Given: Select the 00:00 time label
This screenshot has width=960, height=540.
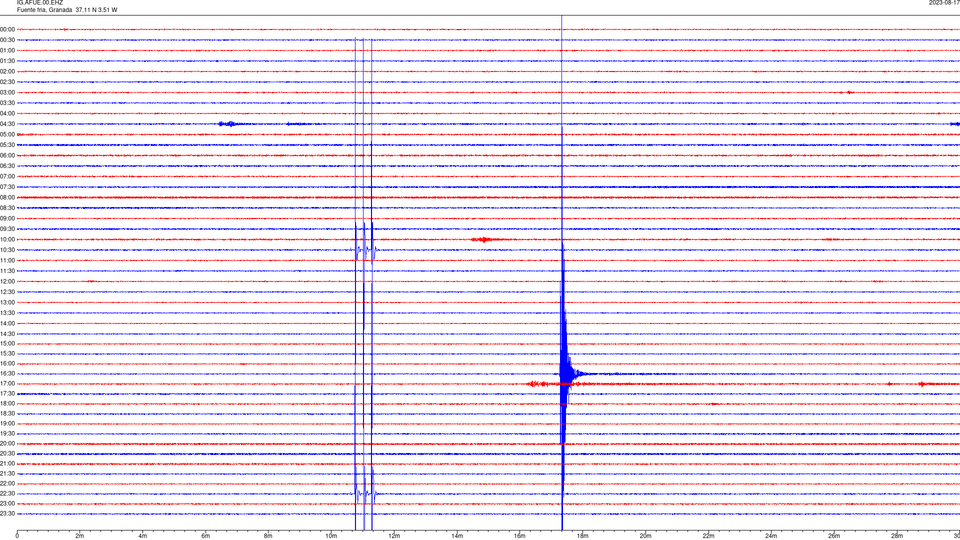Looking at the screenshot, I should point(7,29).
